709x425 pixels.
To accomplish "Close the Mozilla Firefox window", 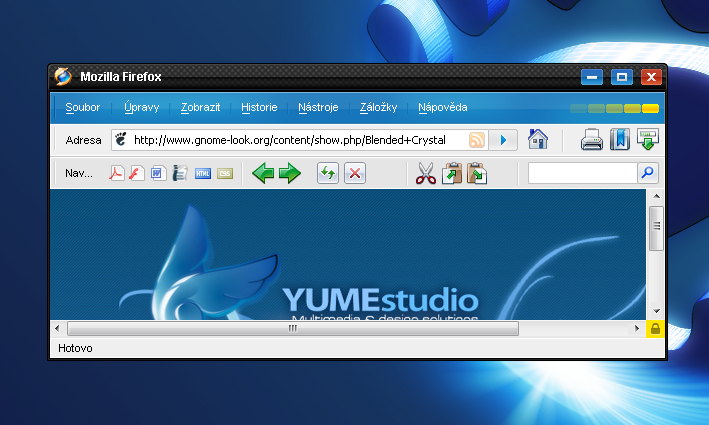I will [x=652, y=77].
